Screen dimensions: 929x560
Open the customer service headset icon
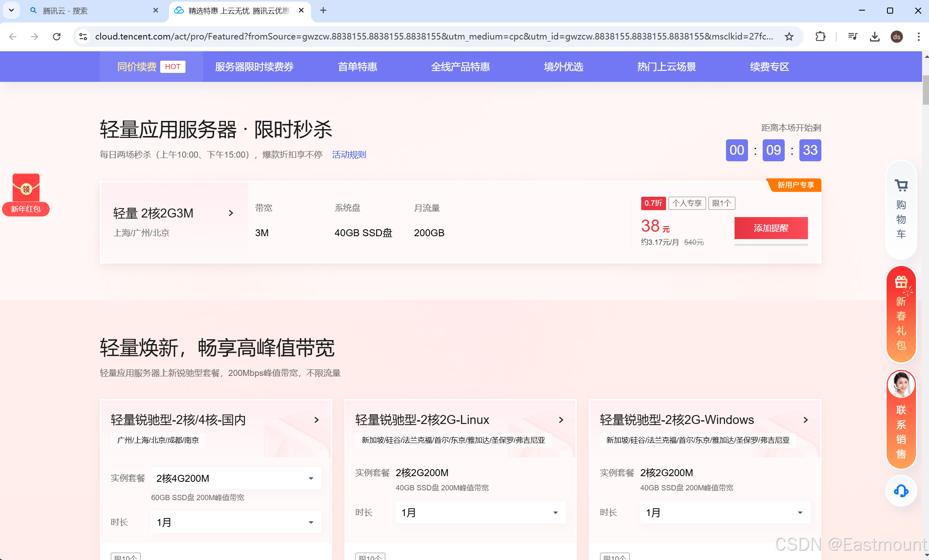901,491
